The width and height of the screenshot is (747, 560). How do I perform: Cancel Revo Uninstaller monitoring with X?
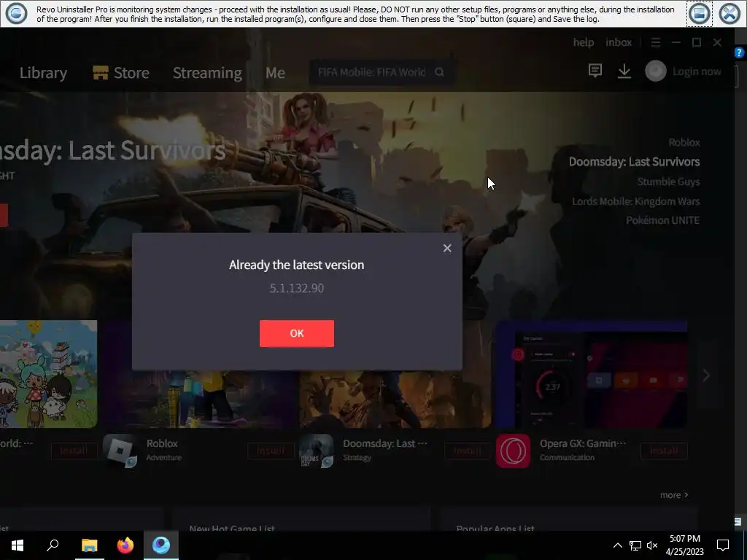(729, 13)
